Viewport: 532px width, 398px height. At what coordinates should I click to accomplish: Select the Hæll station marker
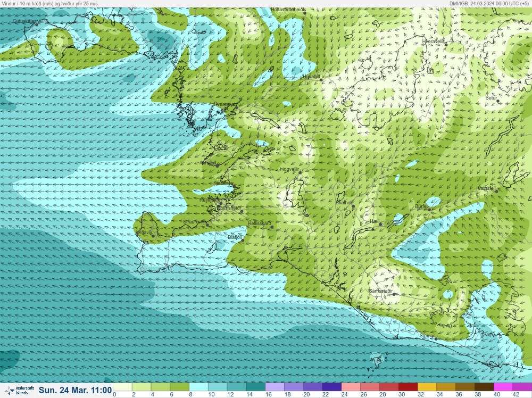(380, 225)
